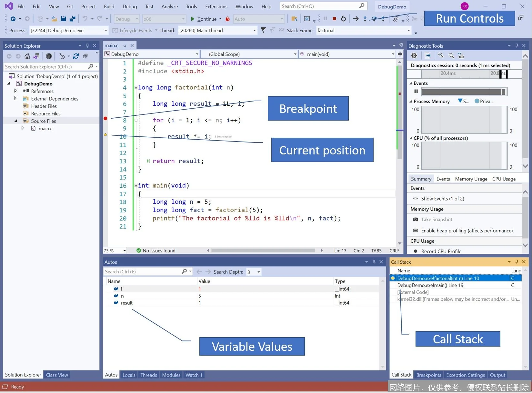Click the Live Share feedback icon
532x393 pixels.
coord(520,18)
